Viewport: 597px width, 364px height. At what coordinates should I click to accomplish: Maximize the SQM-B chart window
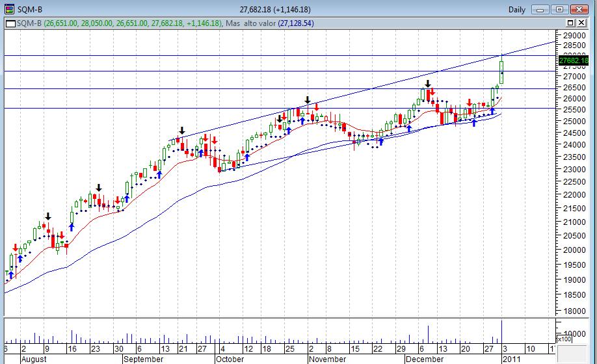click(559, 10)
